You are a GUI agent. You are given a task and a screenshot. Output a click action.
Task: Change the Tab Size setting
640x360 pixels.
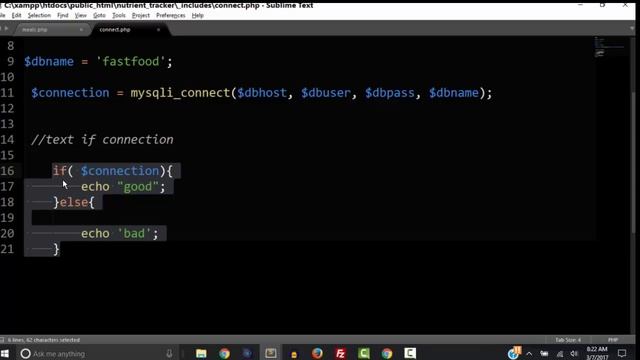[x=568, y=340]
